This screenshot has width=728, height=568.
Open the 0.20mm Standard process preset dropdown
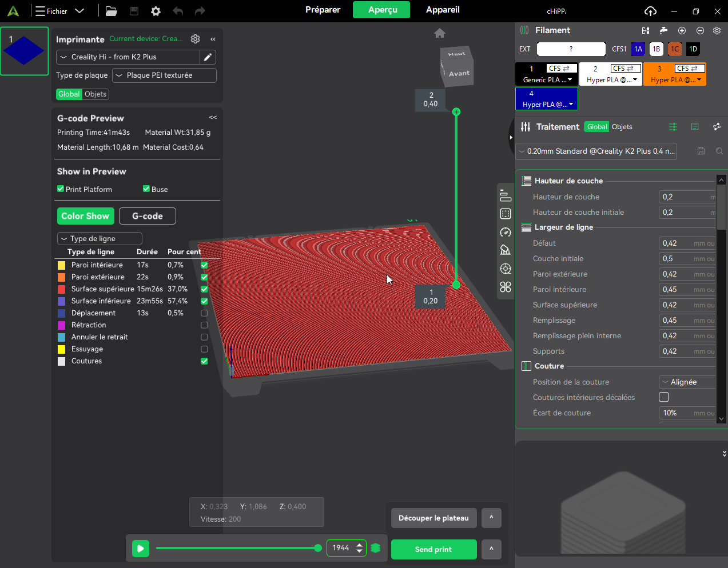pyautogui.click(x=596, y=151)
